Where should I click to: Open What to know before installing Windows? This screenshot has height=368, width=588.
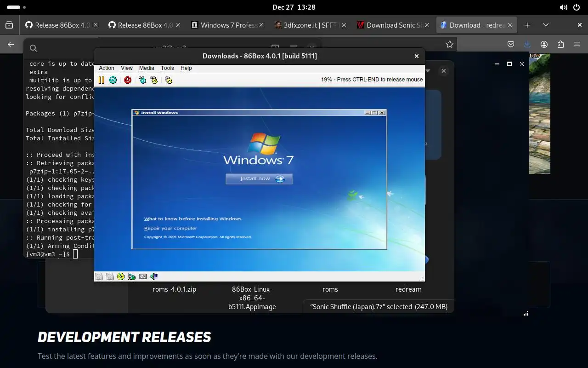click(192, 219)
